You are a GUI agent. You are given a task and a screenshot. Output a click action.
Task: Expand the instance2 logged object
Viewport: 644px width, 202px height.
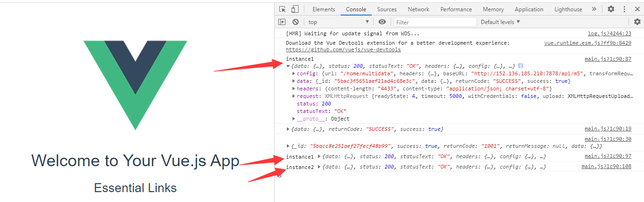pyautogui.click(x=319, y=167)
